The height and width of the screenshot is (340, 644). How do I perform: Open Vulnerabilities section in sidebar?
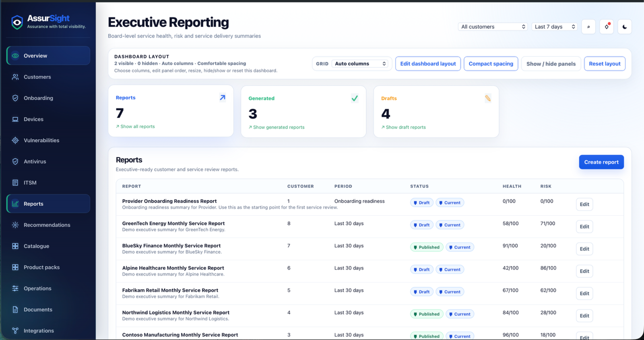(x=48, y=140)
